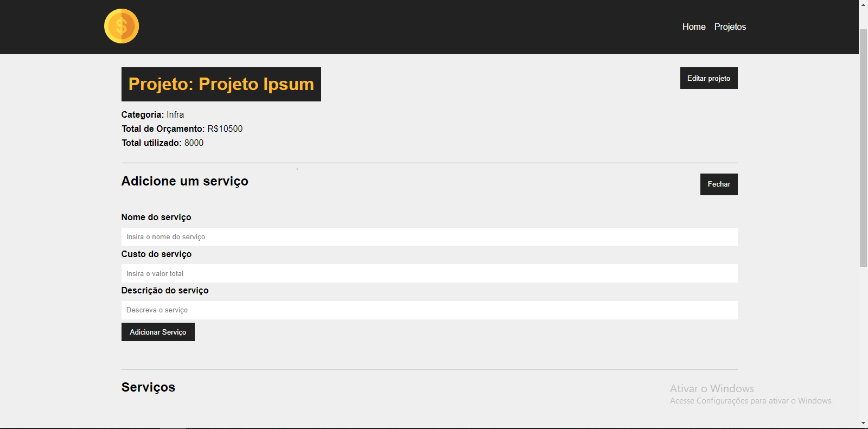This screenshot has width=868, height=429.
Task: Click the dollar coin logo
Action: (x=121, y=25)
